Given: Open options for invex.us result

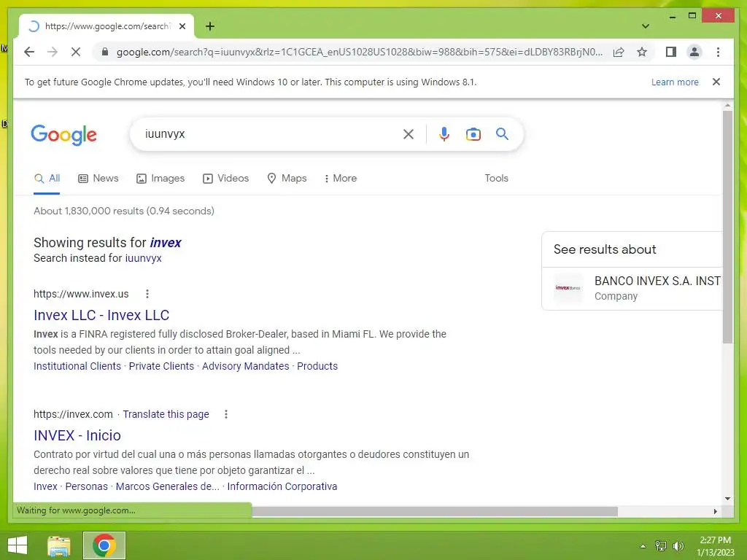Looking at the screenshot, I should coord(147,294).
